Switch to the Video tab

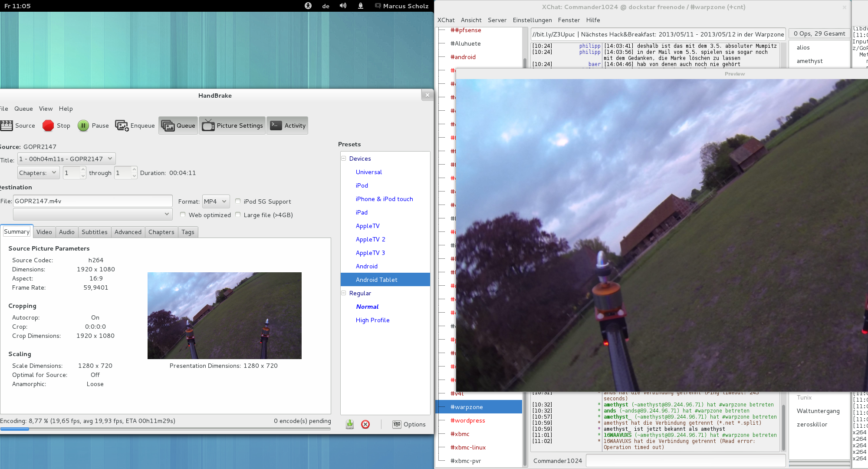point(44,232)
